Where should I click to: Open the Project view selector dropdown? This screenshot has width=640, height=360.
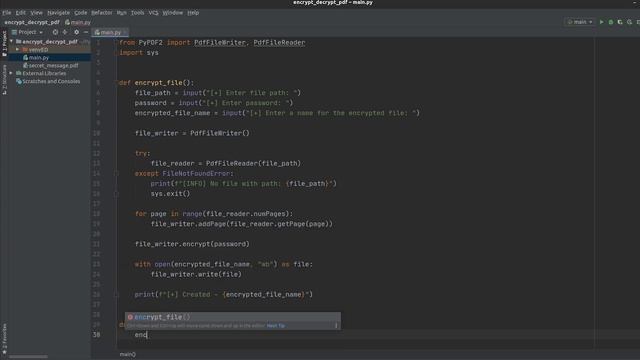[x=27, y=32]
